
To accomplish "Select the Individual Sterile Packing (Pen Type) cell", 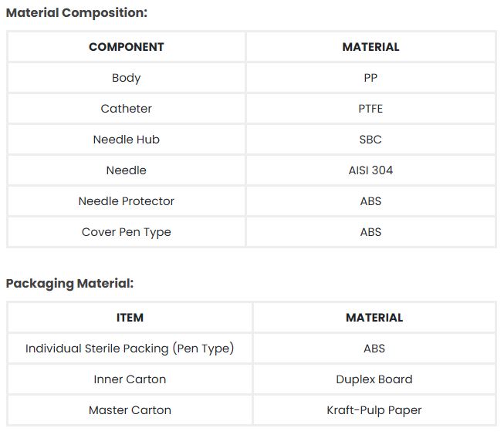I will tap(130, 349).
